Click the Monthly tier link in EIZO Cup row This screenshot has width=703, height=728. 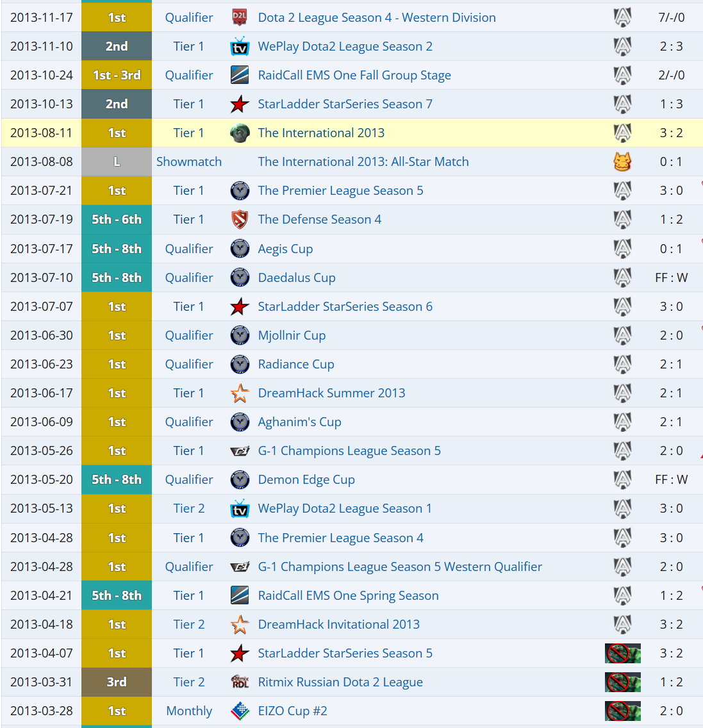tap(189, 711)
